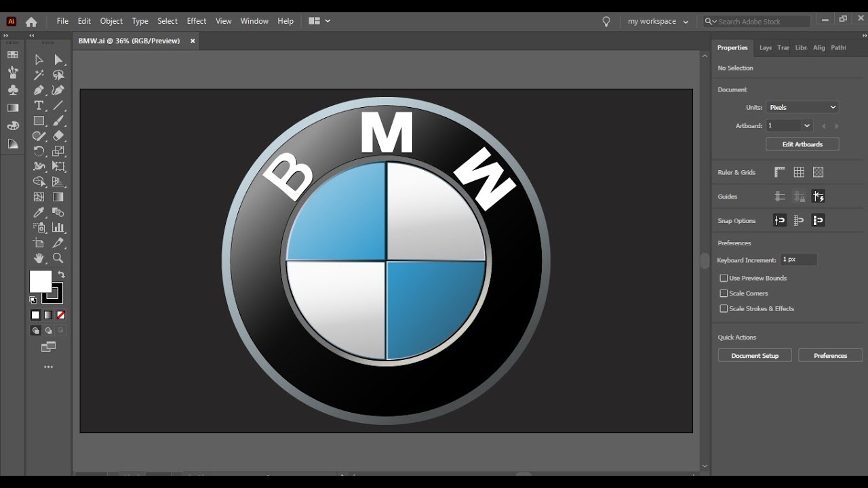Open the Brushes panel icon
Viewport: 868px width, 488px height.
(x=13, y=72)
